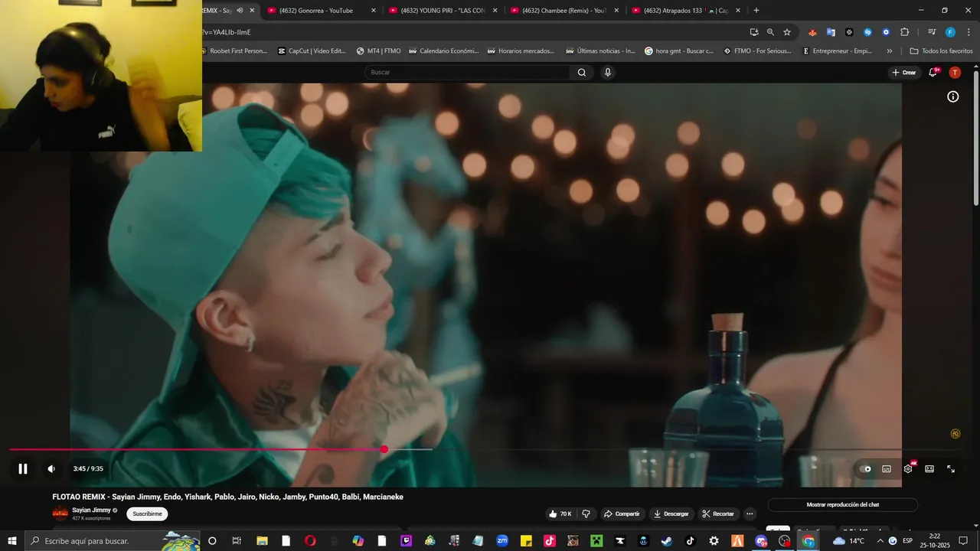Open the Horarios mercados bookmark
This screenshot has width=980, height=551.
coord(521,51)
